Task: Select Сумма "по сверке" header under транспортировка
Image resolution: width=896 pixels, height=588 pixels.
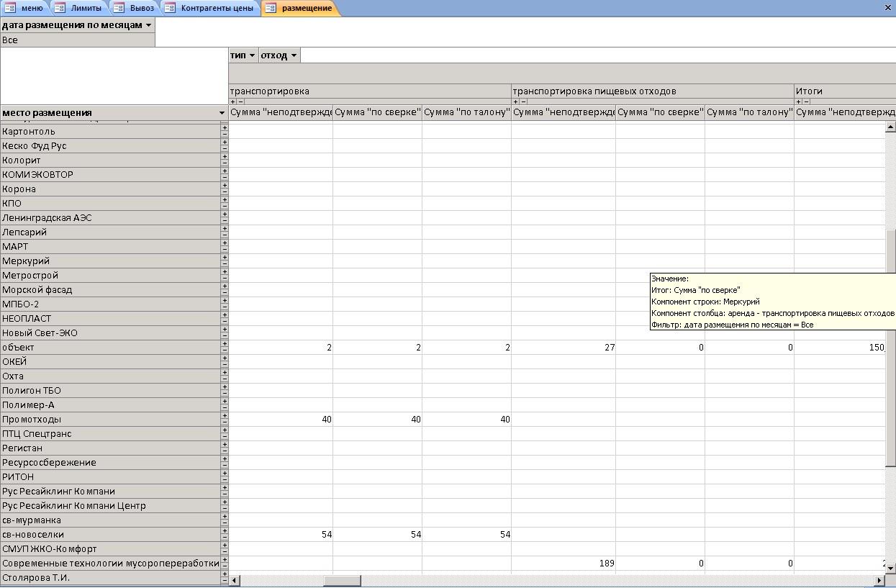Action: click(377, 112)
